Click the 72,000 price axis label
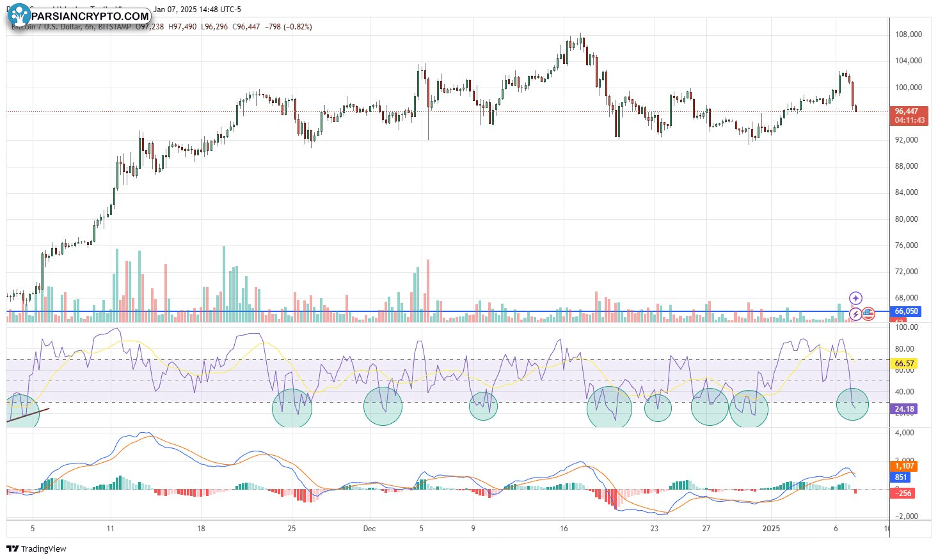The image size is (938, 560). click(906, 272)
